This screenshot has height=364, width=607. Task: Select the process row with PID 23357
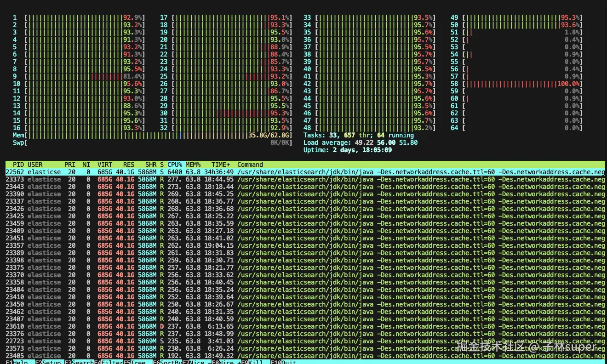point(305,245)
